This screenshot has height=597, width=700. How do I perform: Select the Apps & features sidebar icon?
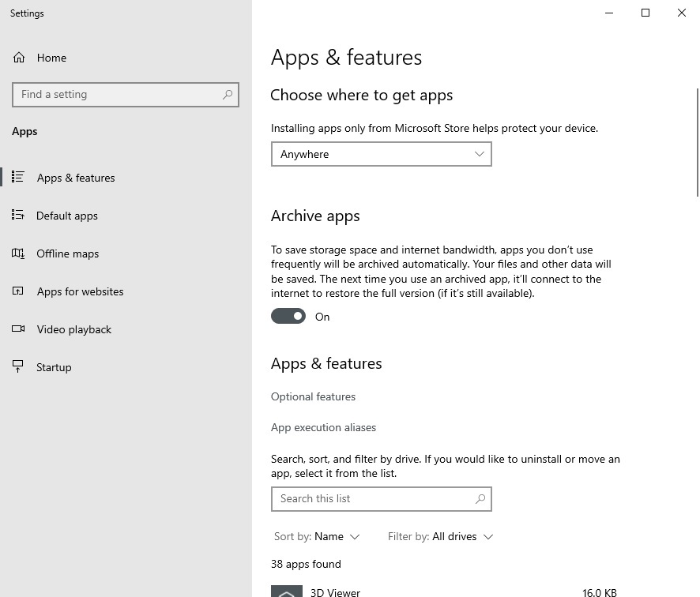click(x=17, y=178)
